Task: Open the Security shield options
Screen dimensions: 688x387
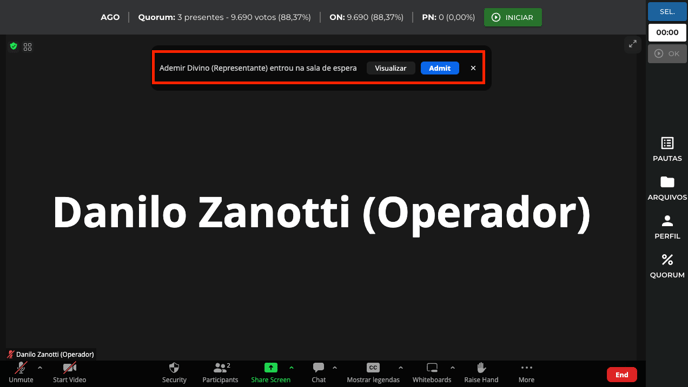Action: pos(174,373)
